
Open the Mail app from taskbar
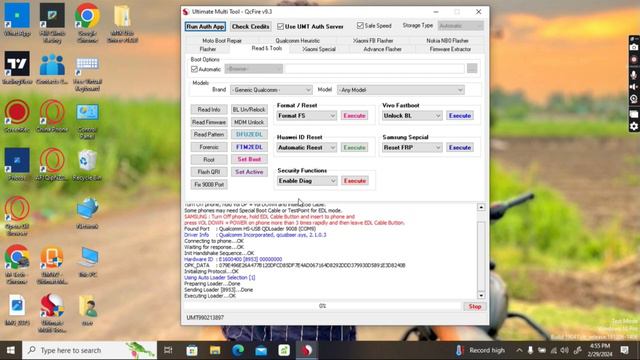coord(261,350)
